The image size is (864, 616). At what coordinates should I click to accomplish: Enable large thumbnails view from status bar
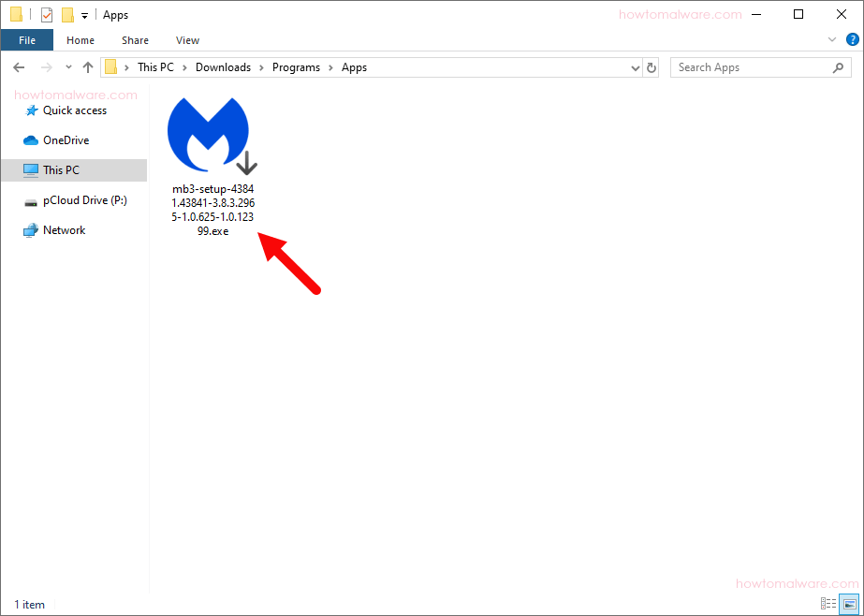(x=849, y=604)
